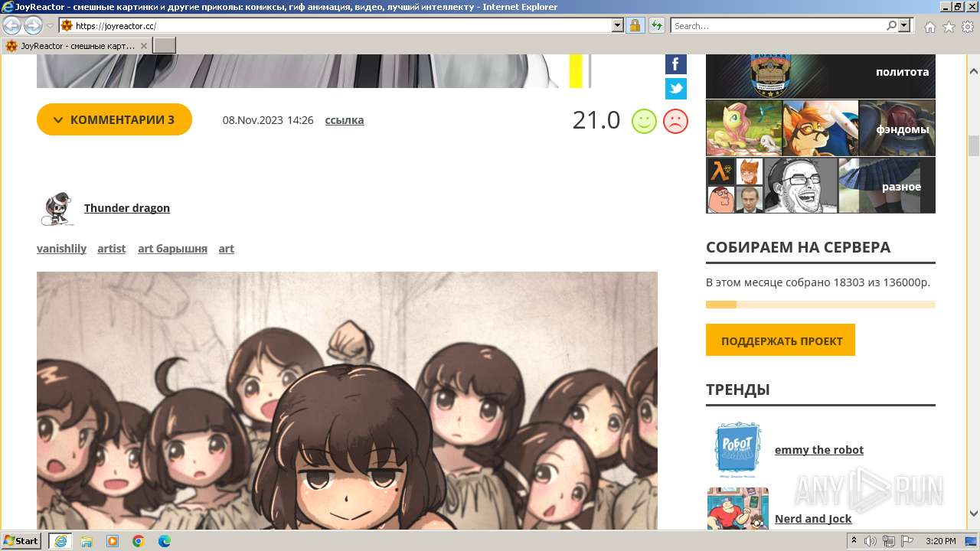Click the Twitter share icon
980x551 pixels.
[675, 89]
